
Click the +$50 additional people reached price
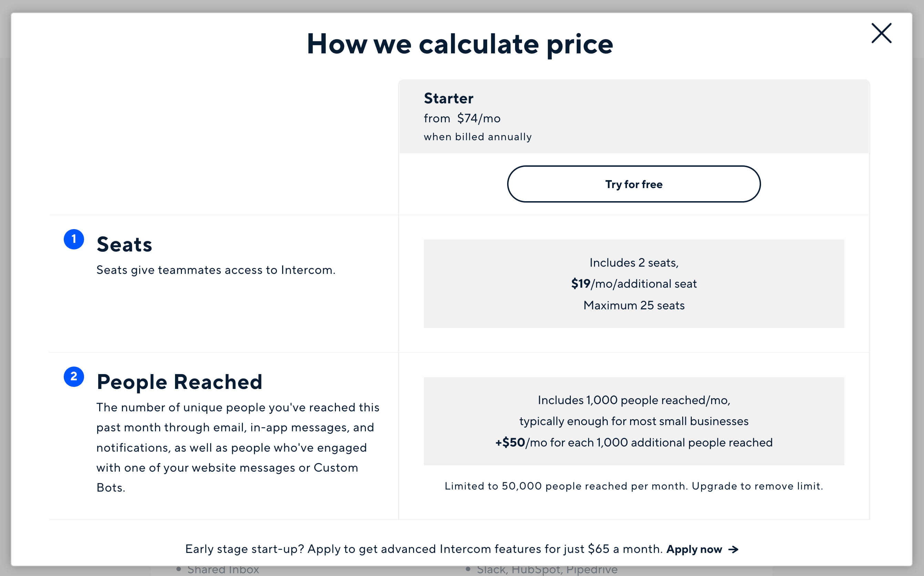click(510, 442)
